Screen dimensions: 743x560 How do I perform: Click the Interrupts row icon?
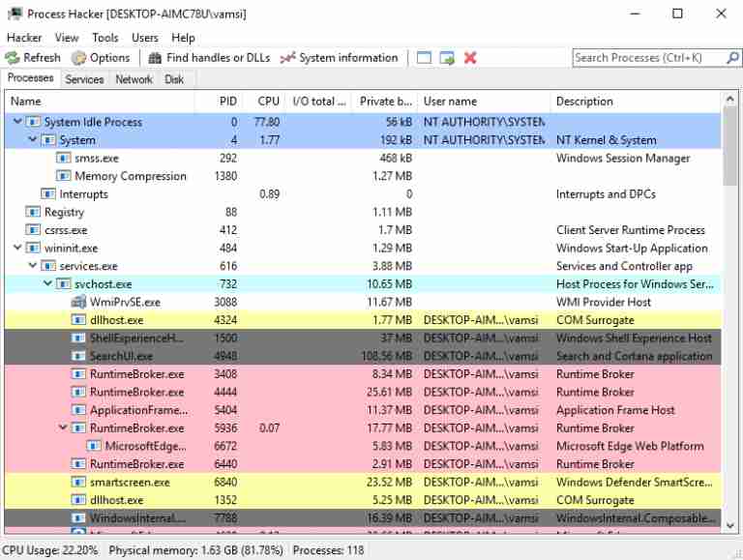pyautogui.click(x=48, y=193)
